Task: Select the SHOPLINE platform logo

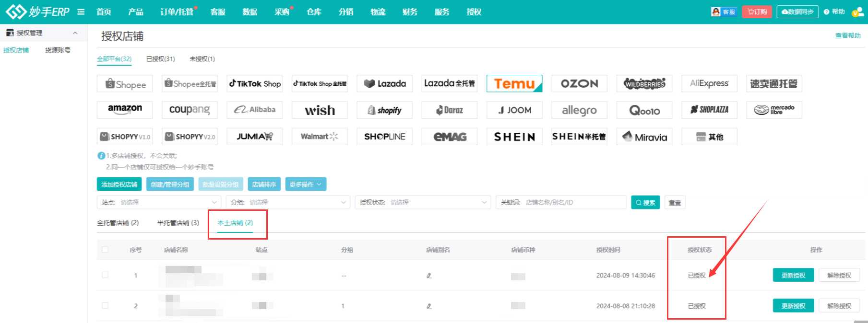Action: coord(385,137)
